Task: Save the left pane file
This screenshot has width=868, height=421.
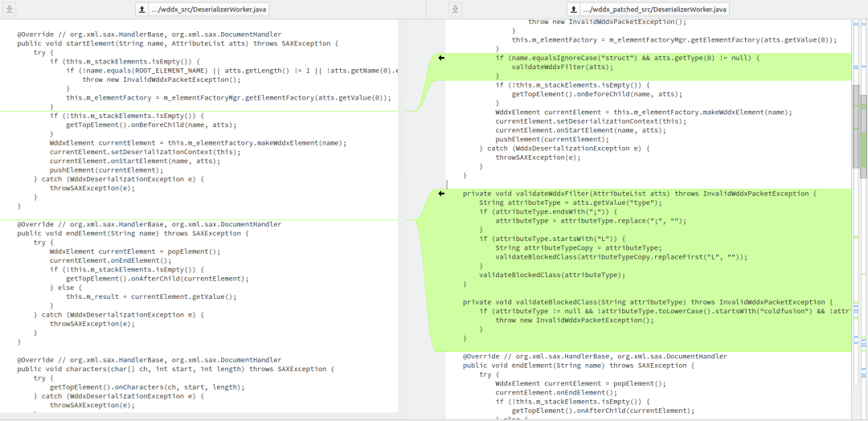Action: [x=10, y=9]
